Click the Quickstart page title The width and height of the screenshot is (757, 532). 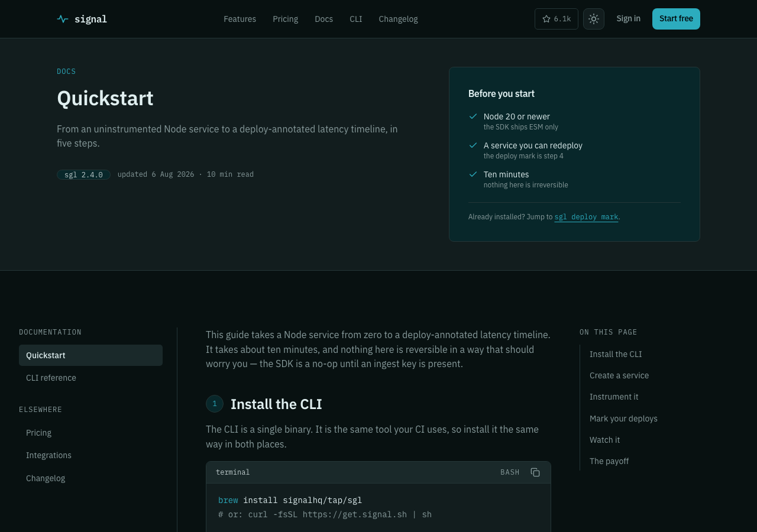[x=105, y=98]
